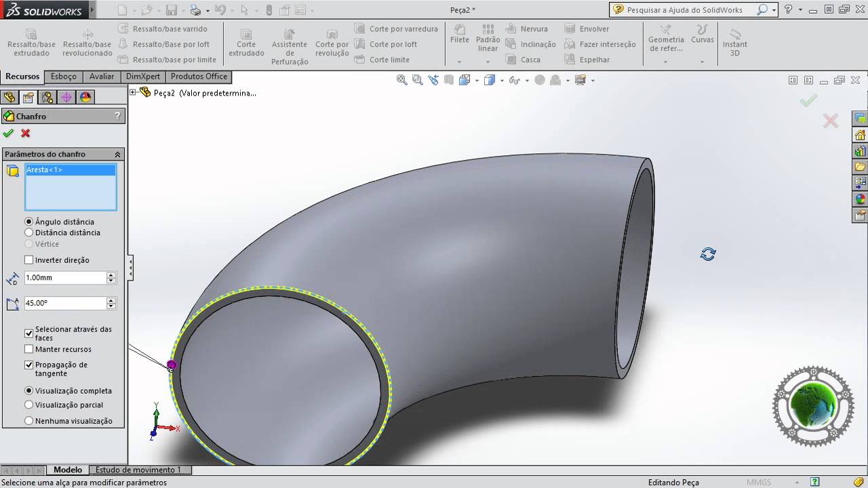Open the Filete (fillet) tool
The image size is (868, 488).
[460, 35]
